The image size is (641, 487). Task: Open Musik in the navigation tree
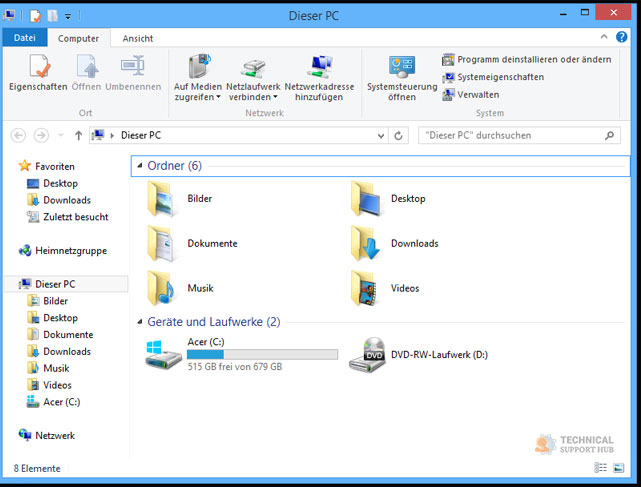coord(48,368)
